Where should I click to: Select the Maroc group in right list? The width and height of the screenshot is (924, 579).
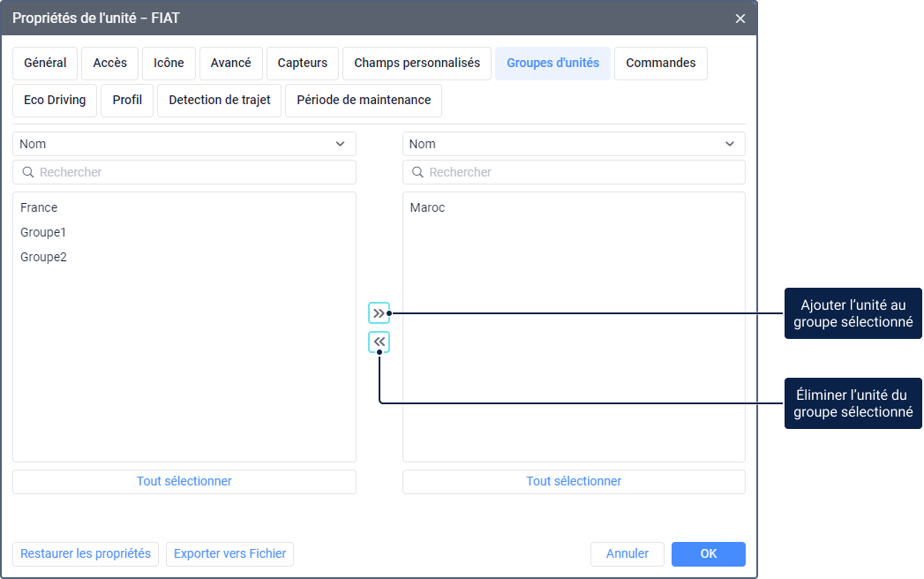[x=428, y=208]
